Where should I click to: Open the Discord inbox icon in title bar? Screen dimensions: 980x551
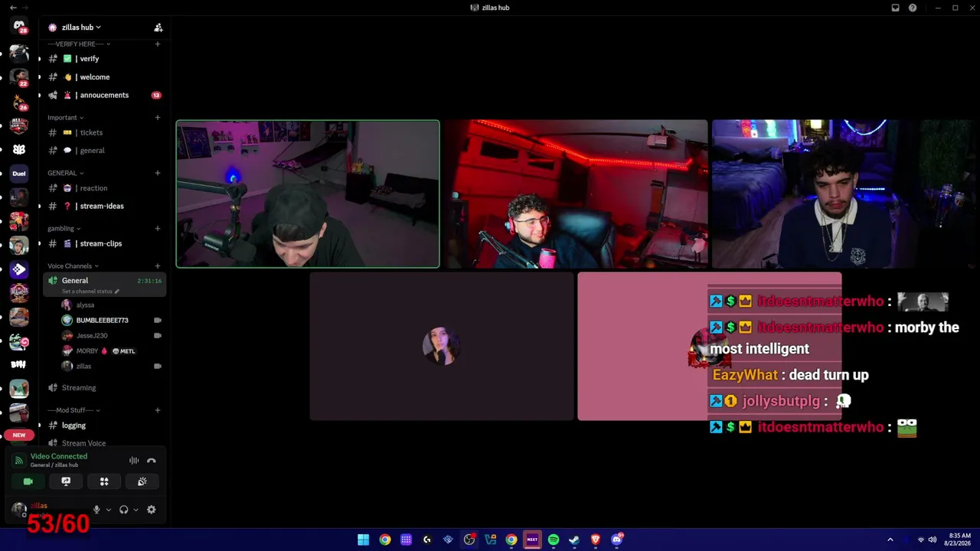pyautogui.click(x=895, y=8)
